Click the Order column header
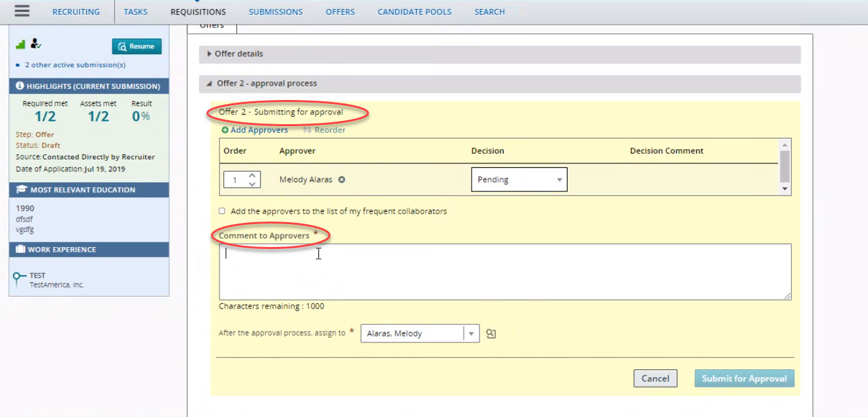 [235, 151]
